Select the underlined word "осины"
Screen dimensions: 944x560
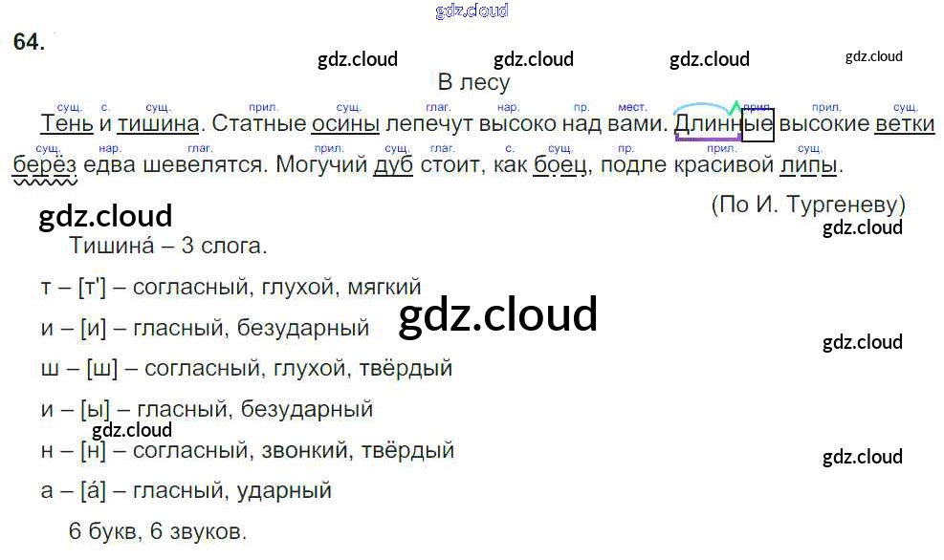click(x=346, y=124)
